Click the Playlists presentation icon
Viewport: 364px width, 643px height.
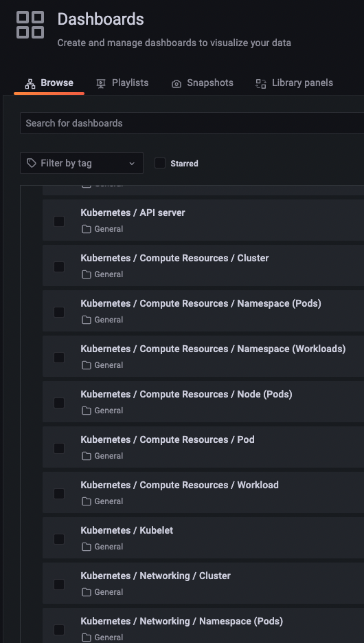pos(101,84)
